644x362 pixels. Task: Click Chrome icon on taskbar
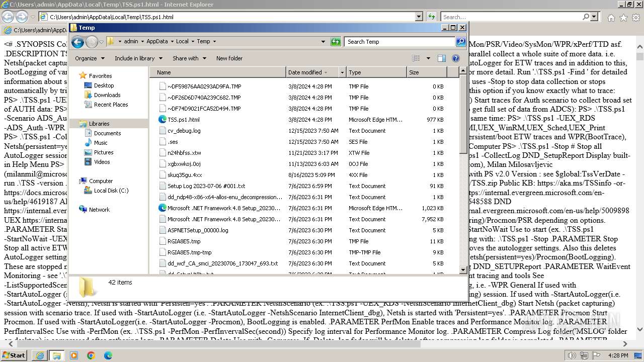click(91, 355)
